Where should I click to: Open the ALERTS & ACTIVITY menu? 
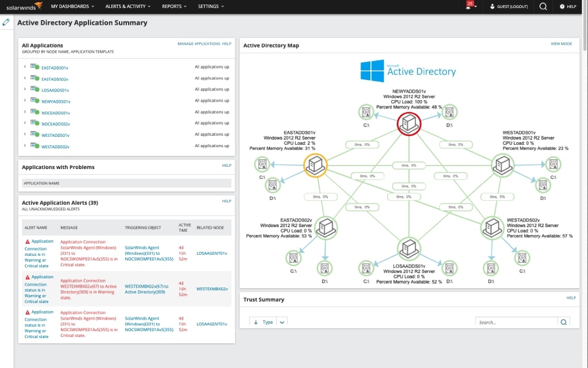(127, 6)
